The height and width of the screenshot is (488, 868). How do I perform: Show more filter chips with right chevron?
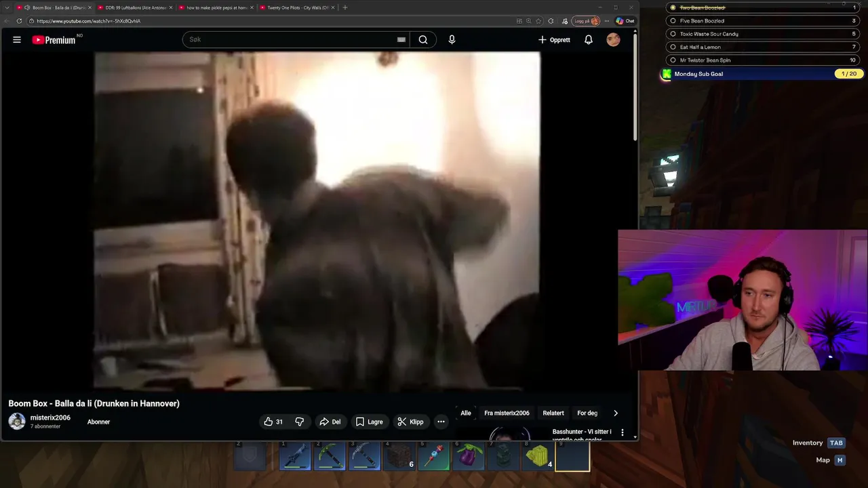click(x=616, y=413)
